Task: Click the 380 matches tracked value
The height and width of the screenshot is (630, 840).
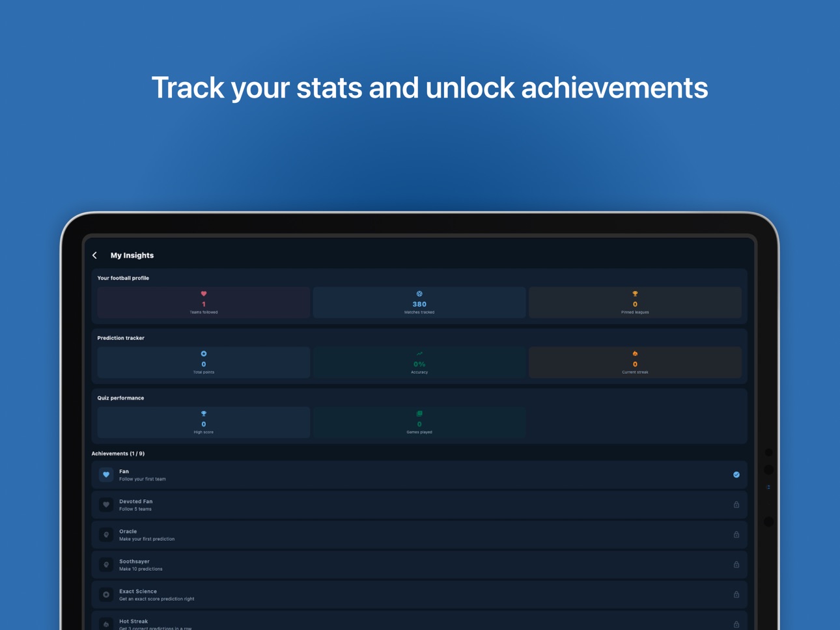Action: [x=419, y=304]
